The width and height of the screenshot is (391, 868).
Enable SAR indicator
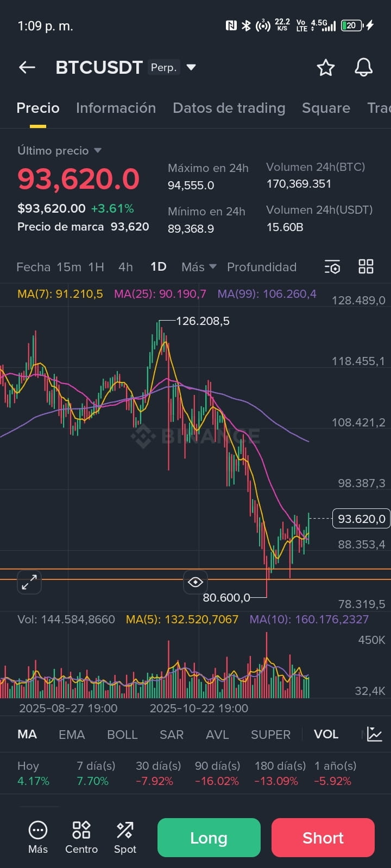click(x=172, y=735)
